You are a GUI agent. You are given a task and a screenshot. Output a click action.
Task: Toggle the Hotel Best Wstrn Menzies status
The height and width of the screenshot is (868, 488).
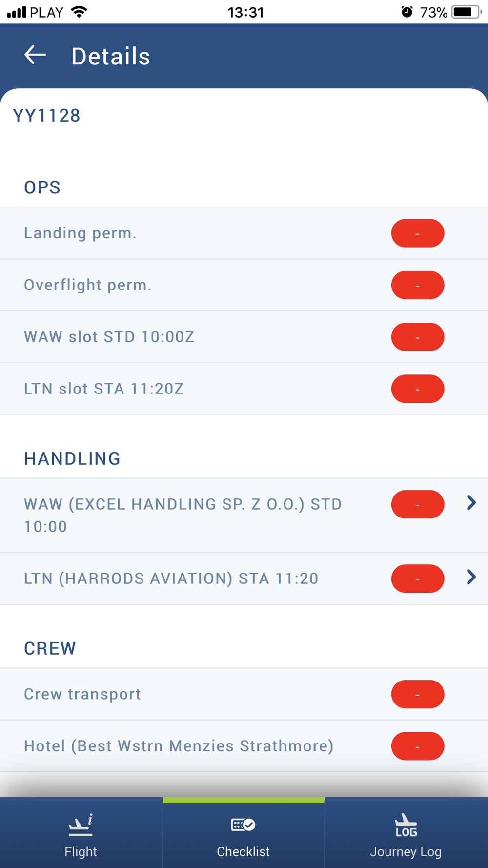click(x=418, y=746)
